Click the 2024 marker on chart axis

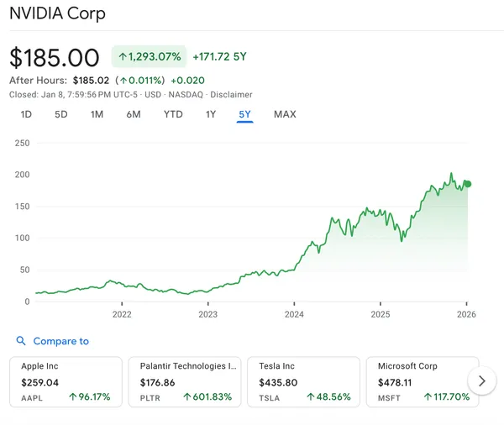coord(294,314)
